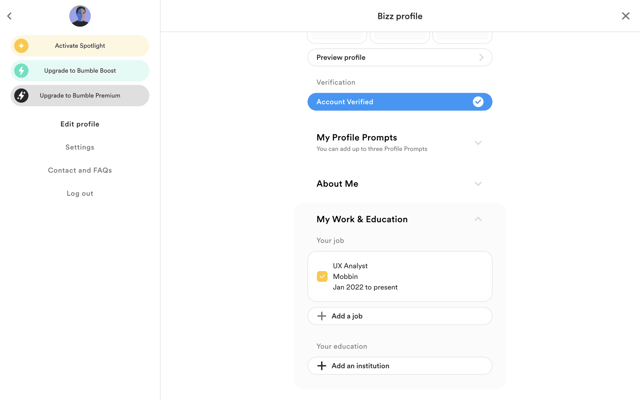The width and height of the screenshot is (640, 400).
Task: Expand the My Profile Prompts section
Action: point(478,143)
